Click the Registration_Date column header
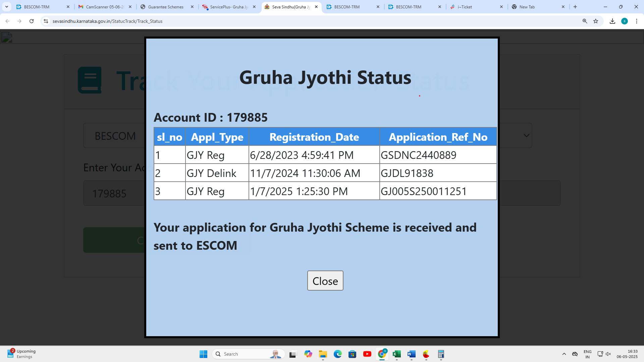The height and width of the screenshot is (362, 644). 314,137
